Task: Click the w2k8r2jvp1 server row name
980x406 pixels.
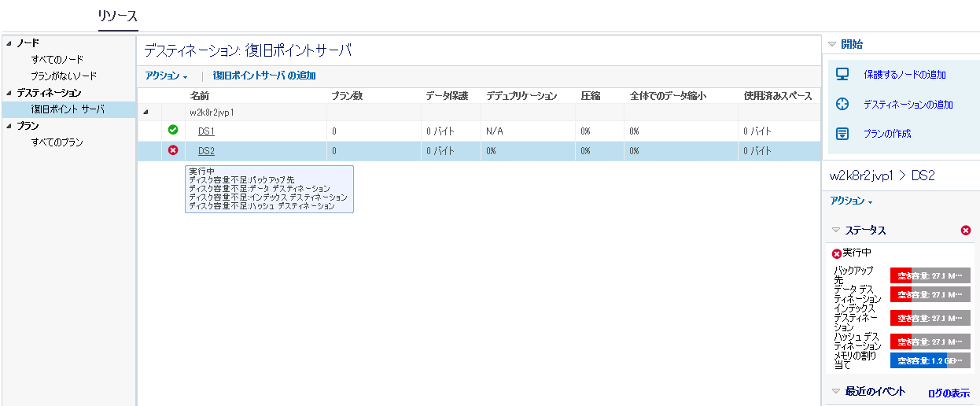Action: point(212,113)
